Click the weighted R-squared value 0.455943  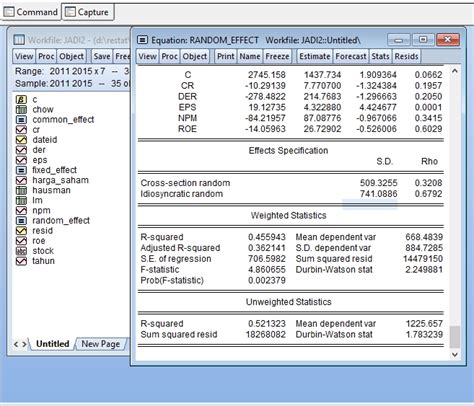click(x=267, y=237)
